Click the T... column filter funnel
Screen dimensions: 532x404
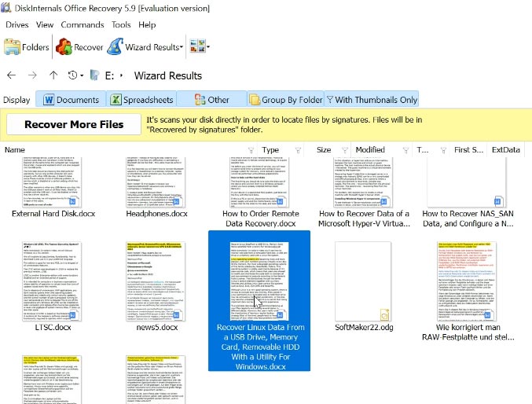(x=443, y=150)
